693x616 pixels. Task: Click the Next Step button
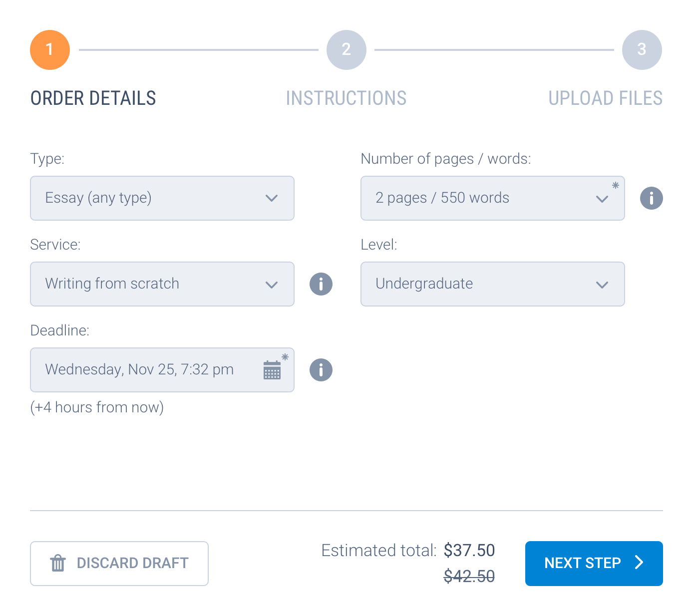pyautogui.click(x=594, y=564)
